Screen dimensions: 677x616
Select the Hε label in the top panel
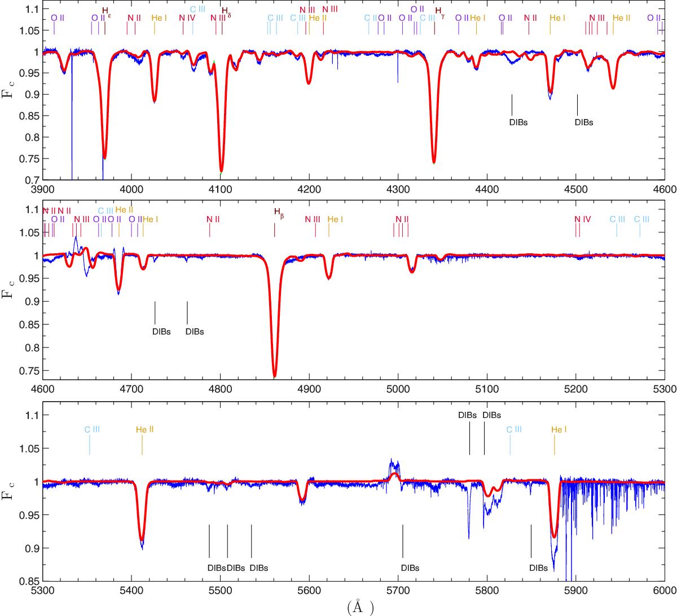pos(106,11)
